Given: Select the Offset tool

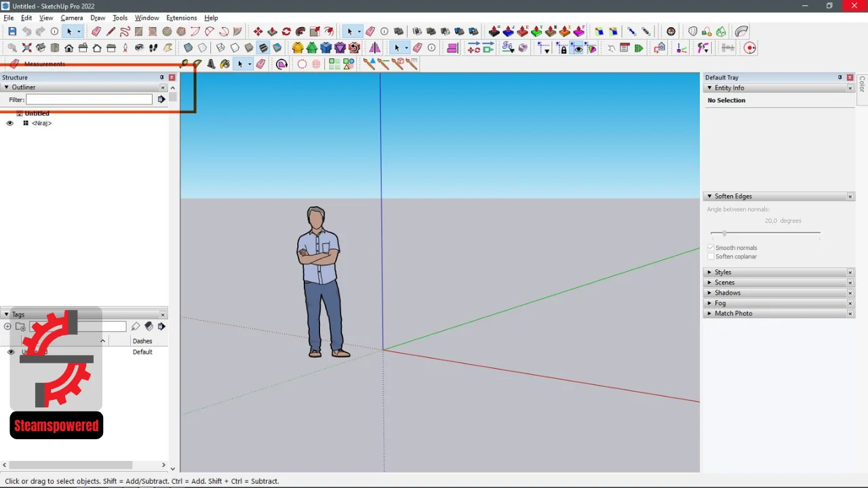Looking at the screenshot, I should click(x=329, y=31).
